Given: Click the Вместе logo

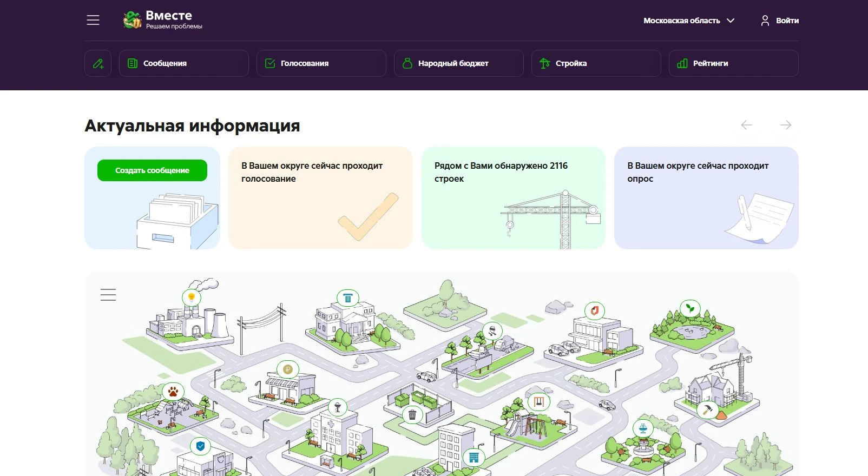Looking at the screenshot, I should point(162,19).
